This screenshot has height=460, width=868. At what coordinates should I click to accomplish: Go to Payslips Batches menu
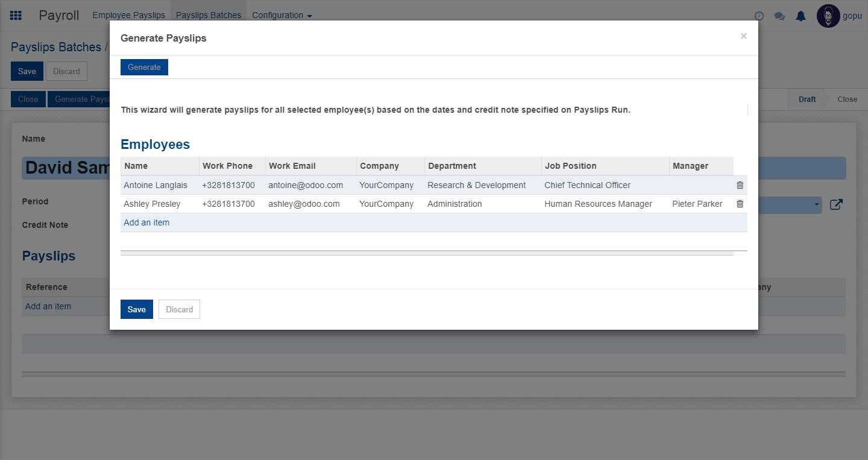pyautogui.click(x=208, y=15)
